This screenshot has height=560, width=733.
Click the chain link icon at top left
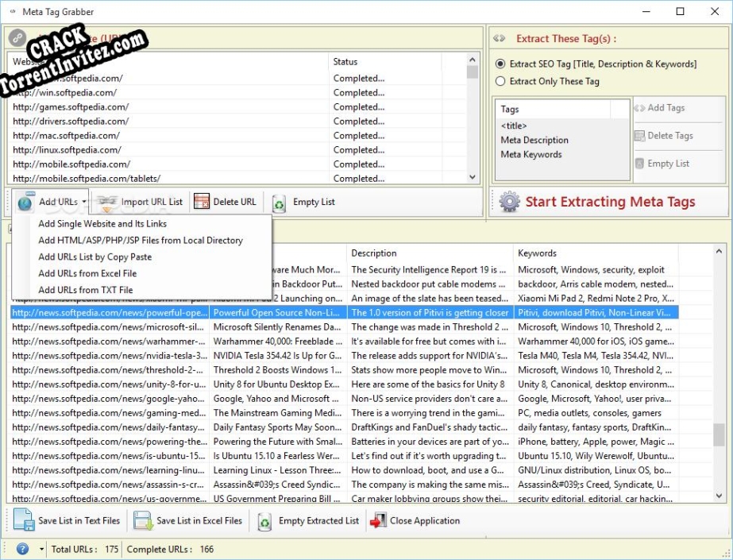pos(17,37)
